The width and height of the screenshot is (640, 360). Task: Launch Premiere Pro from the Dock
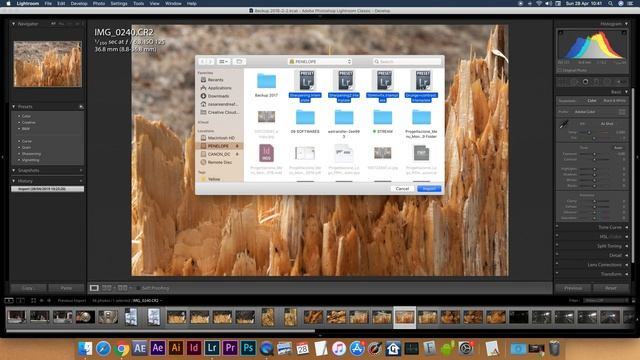click(230, 348)
